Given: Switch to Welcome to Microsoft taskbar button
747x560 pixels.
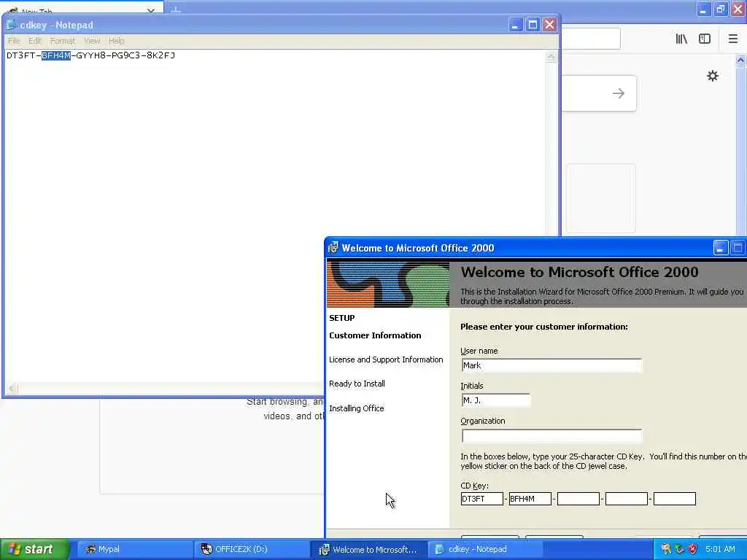Looking at the screenshot, I should 368,550.
